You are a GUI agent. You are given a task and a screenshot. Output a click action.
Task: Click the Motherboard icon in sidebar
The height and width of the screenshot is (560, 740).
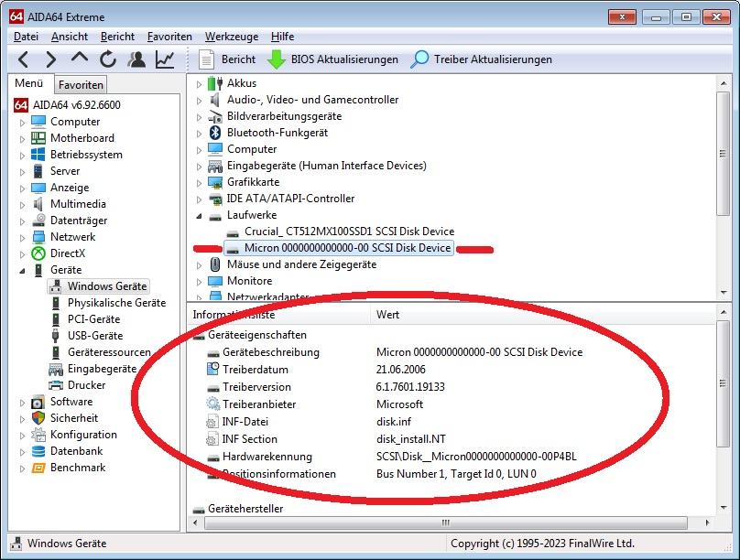(38, 138)
